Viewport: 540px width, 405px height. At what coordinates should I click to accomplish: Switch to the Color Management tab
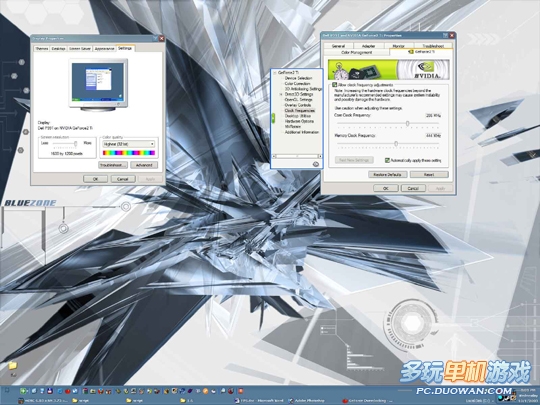[x=356, y=52]
